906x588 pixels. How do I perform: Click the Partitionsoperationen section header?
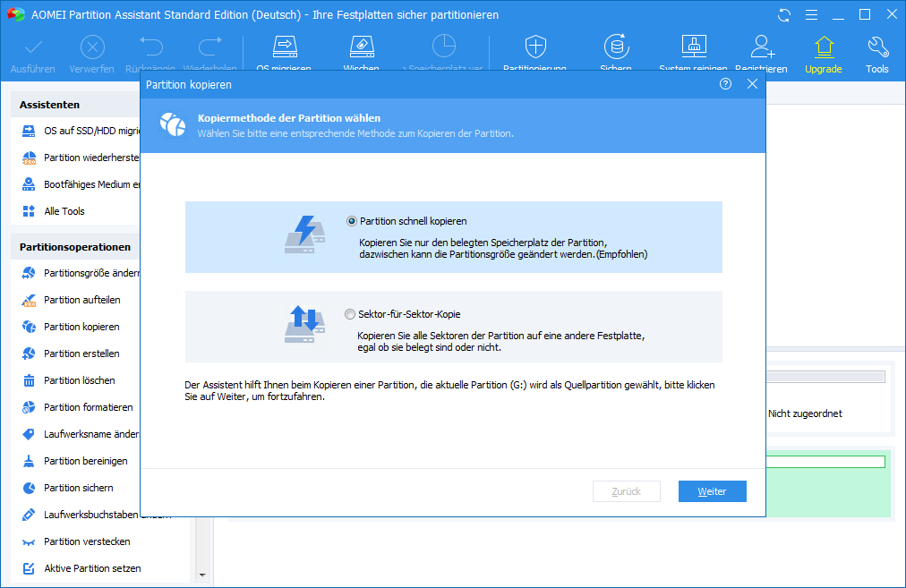coord(75,247)
